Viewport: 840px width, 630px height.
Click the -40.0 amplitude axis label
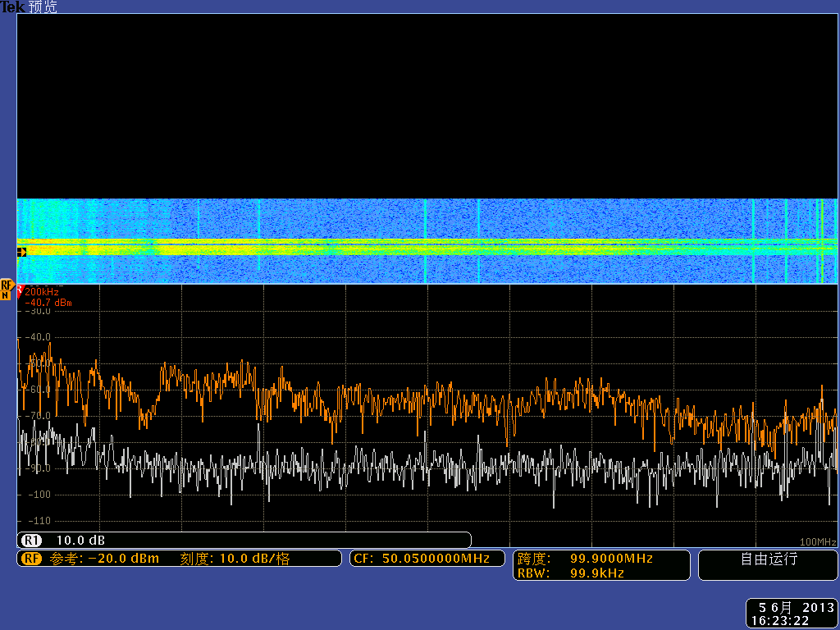click(x=39, y=337)
